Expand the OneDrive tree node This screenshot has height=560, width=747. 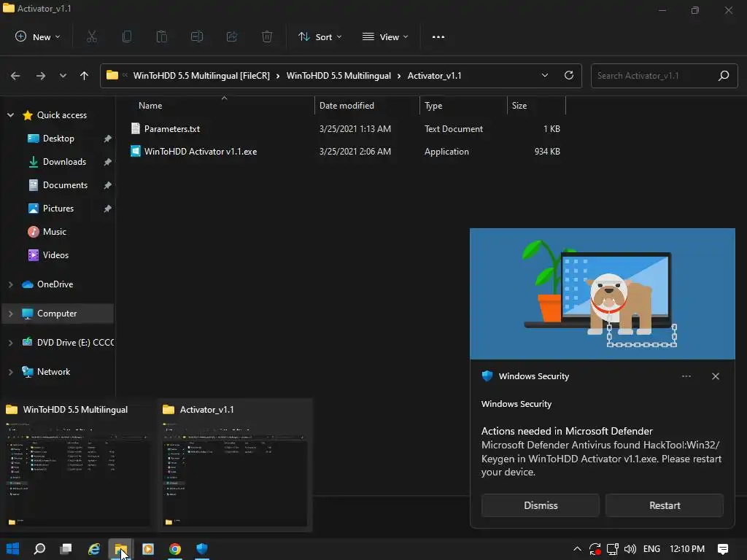pyautogui.click(x=10, y=284)
